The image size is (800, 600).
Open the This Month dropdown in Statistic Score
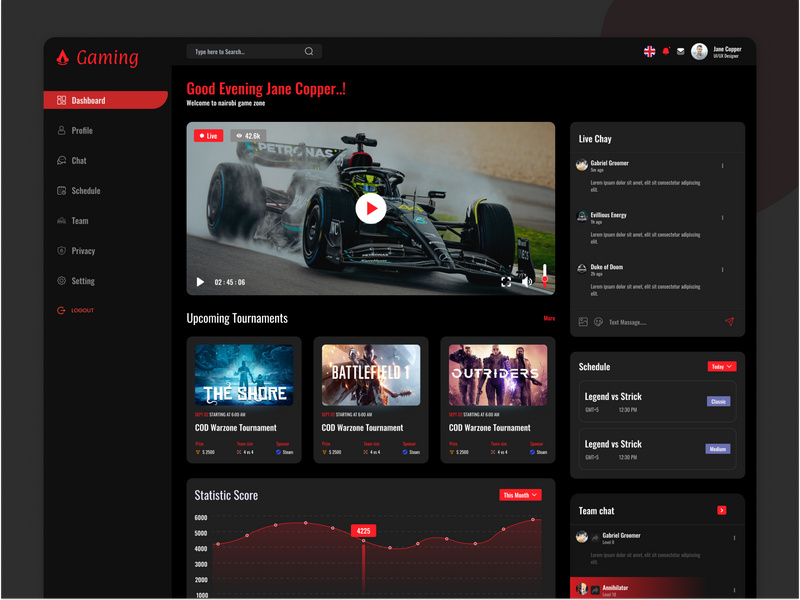521,494
